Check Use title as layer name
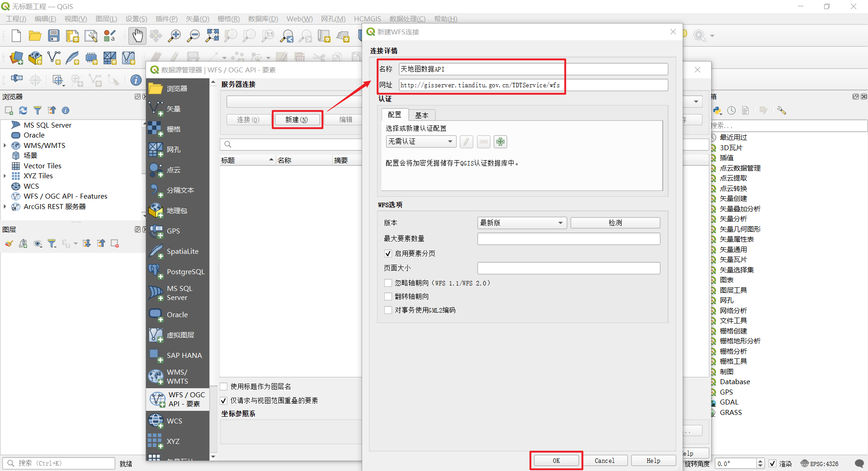868x471 pixels. (224, 387)
